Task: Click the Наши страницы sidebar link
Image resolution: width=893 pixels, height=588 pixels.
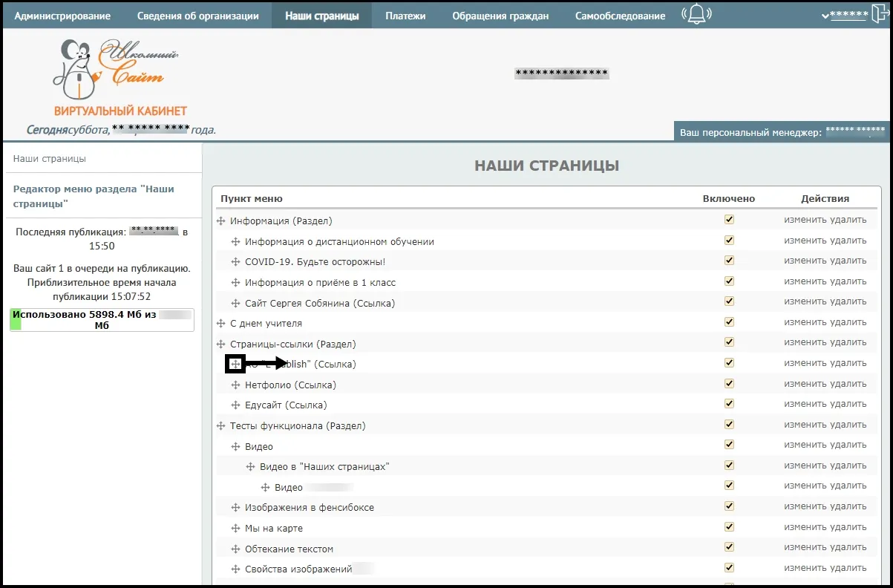Action: coord(50,159)
